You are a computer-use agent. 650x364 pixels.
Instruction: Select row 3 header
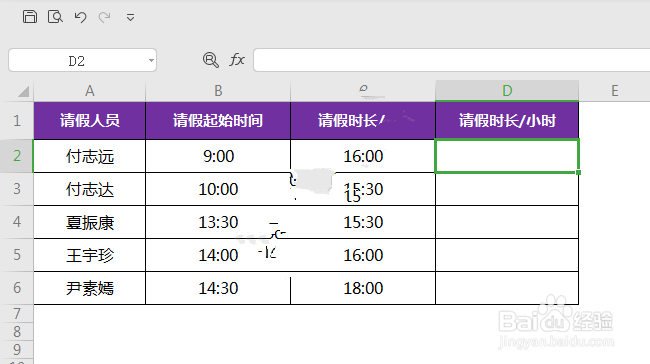(x=17, y=189)
